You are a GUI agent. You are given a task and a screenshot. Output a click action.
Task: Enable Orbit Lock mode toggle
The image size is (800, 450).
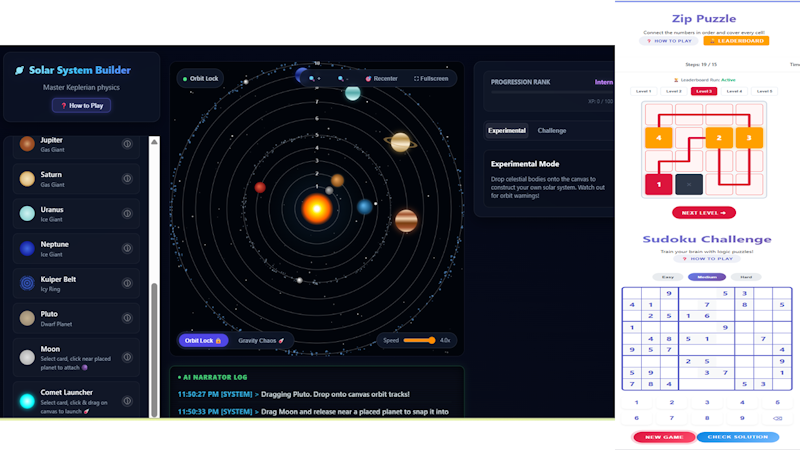(x=203, y=340)
